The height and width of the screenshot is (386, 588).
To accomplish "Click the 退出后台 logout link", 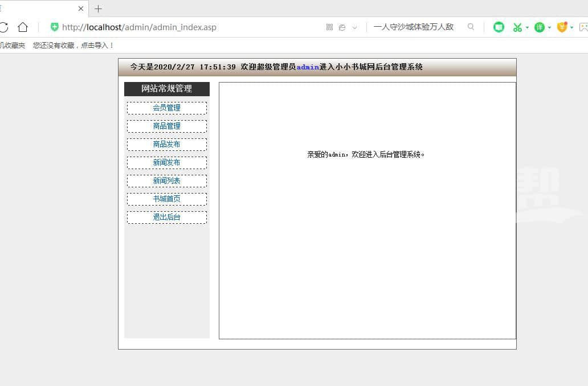I will pyautogui.click(x=166, y=217).
